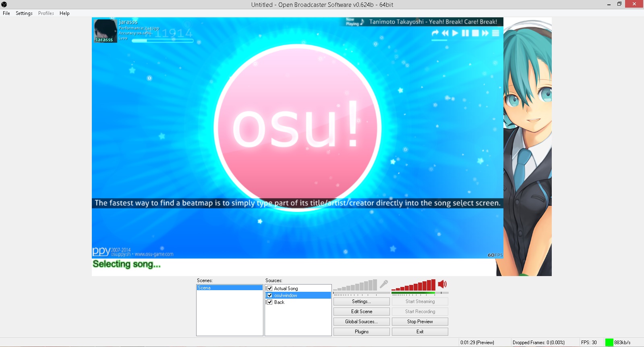Click osu! playlist menu icon in preview

[496, 33]
